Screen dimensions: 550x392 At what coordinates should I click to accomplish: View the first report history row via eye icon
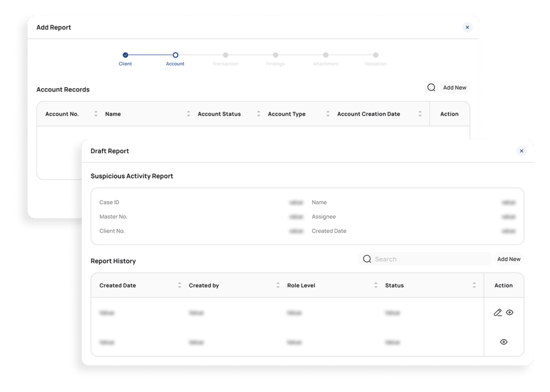tap(510, 313)
